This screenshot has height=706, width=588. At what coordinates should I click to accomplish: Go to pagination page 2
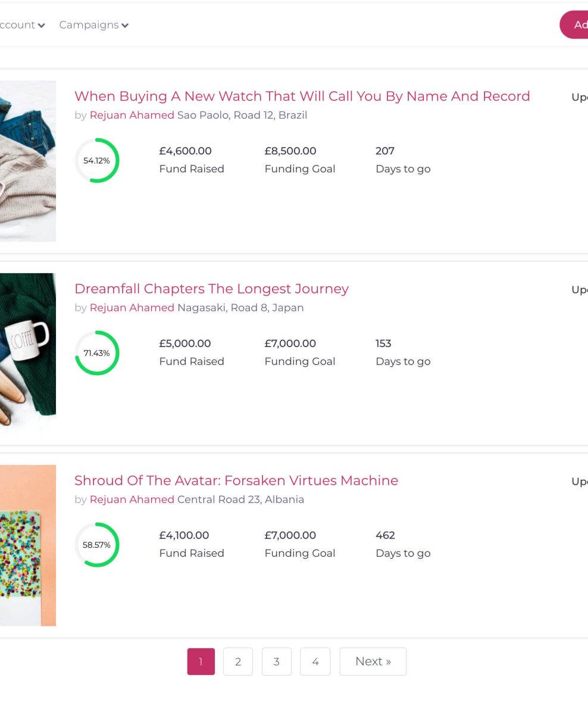[x=238, y=661]
